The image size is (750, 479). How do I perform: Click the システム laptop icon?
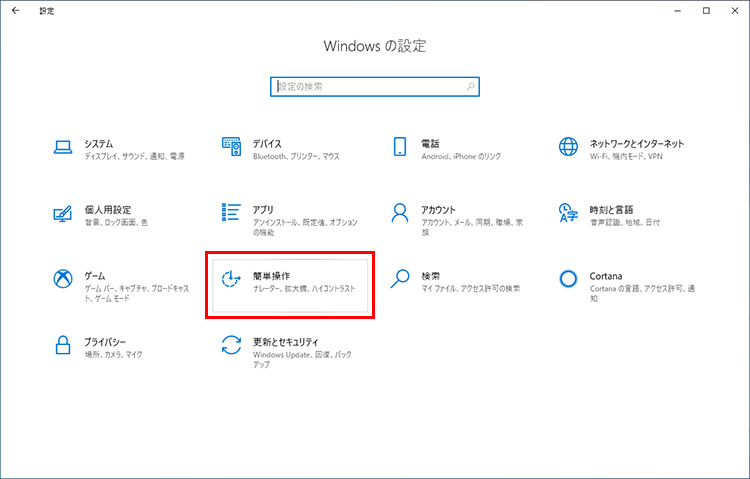point(62,147)
